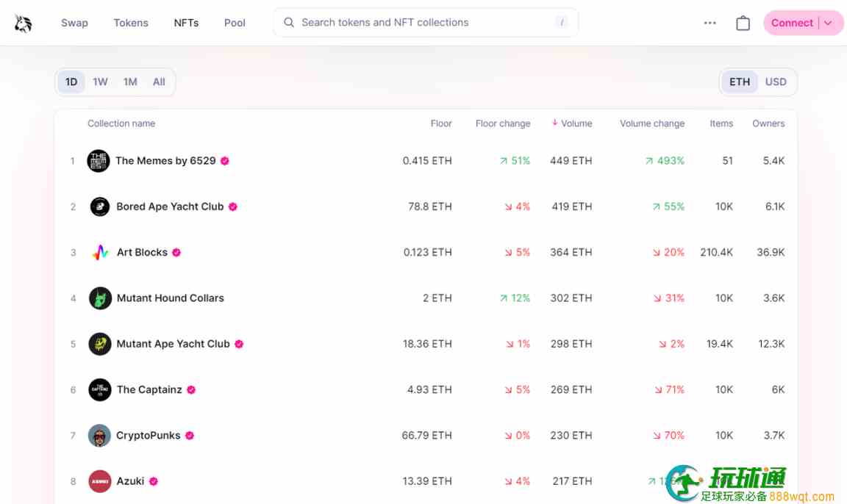This screenshot has height=504, width=847.
Task: Click verified badge next to CryptoPunks
Action: [x=190, y=436]
